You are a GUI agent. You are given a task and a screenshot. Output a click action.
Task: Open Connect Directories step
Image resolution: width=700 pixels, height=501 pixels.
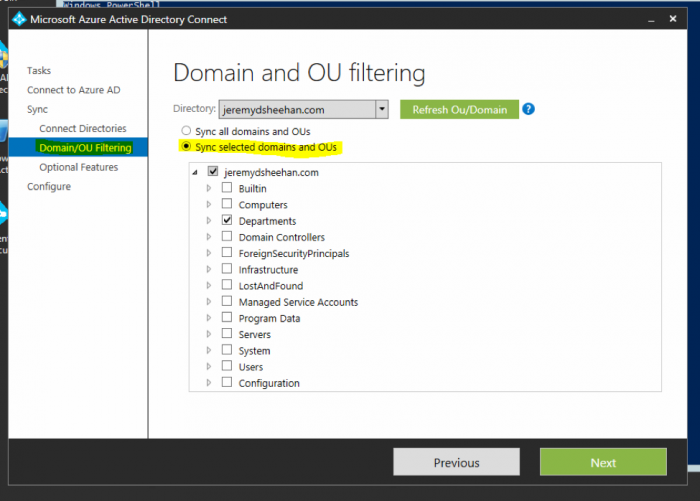click(83, 129)
